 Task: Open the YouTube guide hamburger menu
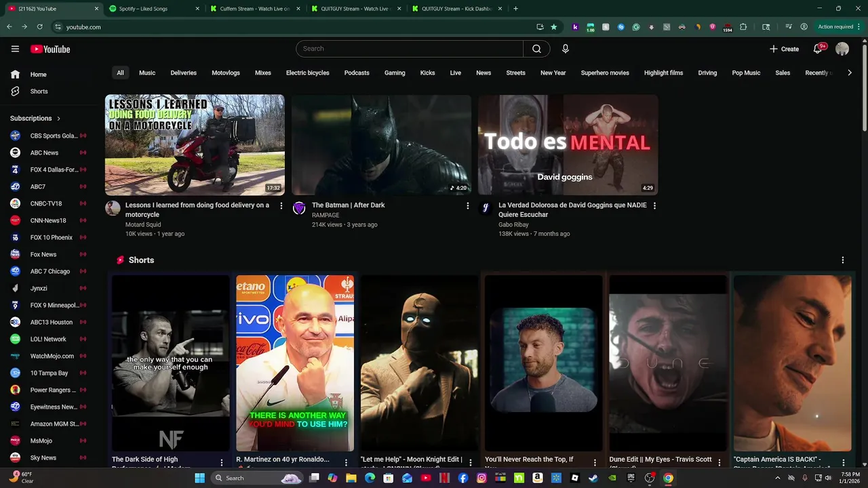tap(15, 49)
